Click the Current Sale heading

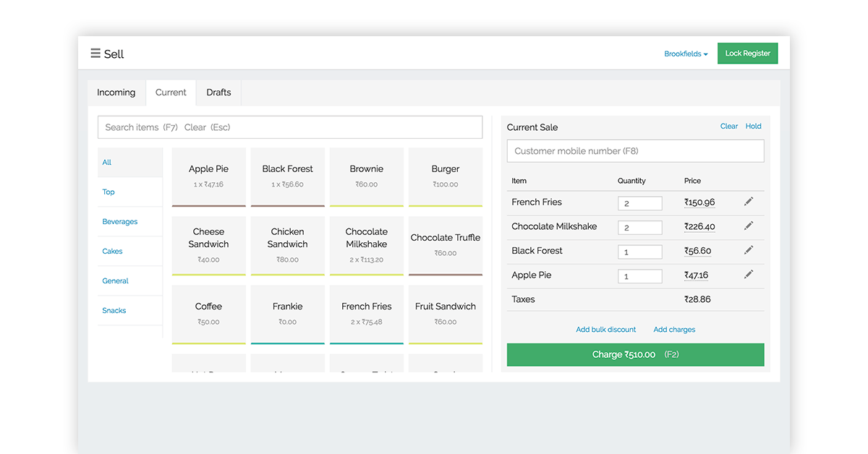[x=532, y=127]
